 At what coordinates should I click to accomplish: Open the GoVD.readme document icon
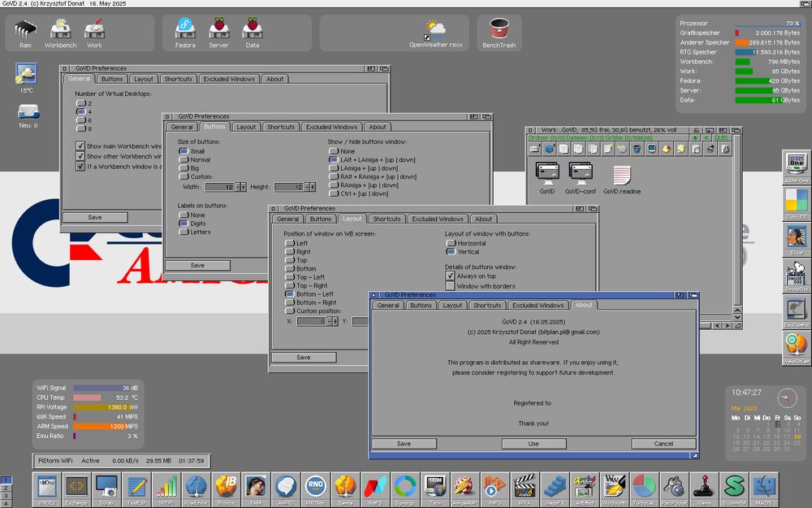click(x=622, y=174)
